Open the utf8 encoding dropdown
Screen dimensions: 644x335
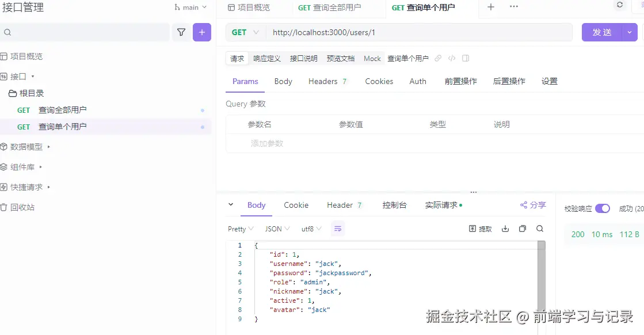311,229
